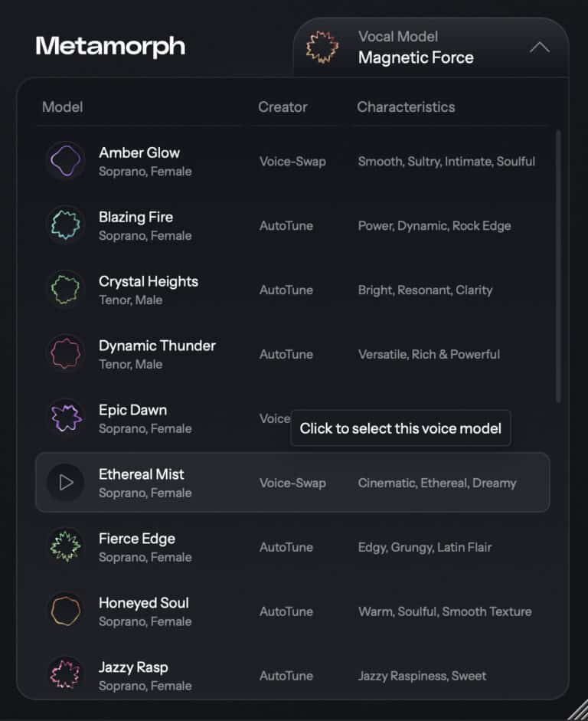This screenshot has height=721, width=588.
Task: Collapse the Vocal Model dropdown chevron
Action: coord(540,48)
